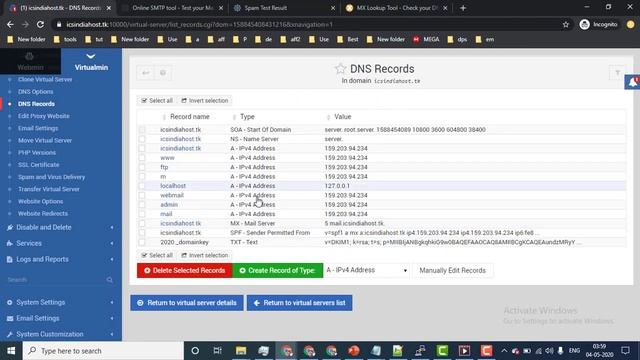Open the MEGA bookmark
The height and width of the screenshot is (360, 640).
click(x=426, y=40)
